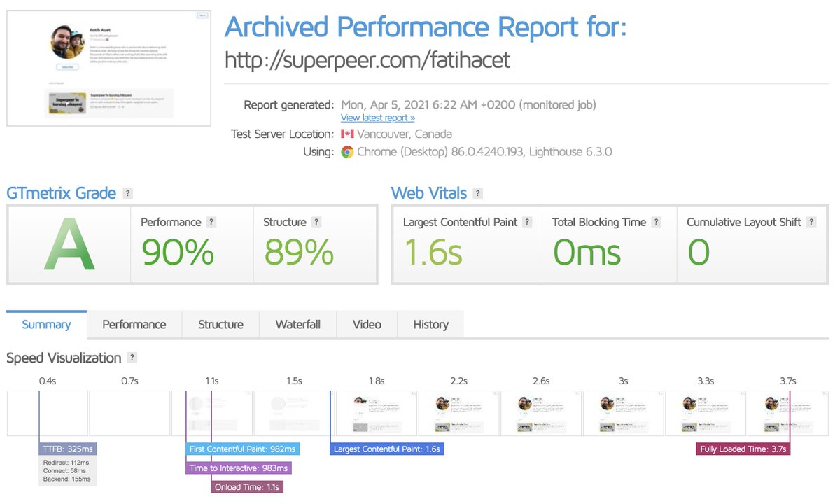Open the Structure tab
This screenshot has height=504, width=840.
coord(220,325)
